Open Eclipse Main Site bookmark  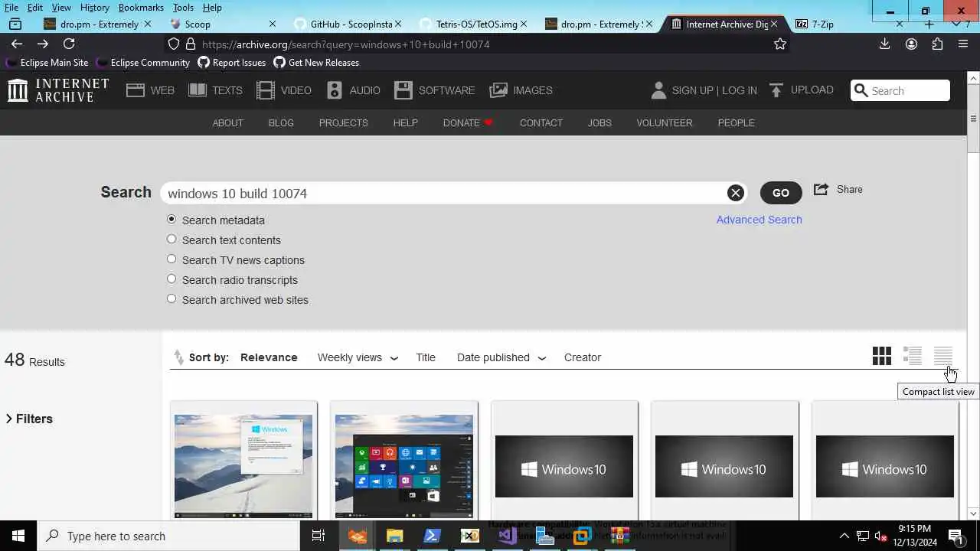pyautogui.click(x=47, y=63)
